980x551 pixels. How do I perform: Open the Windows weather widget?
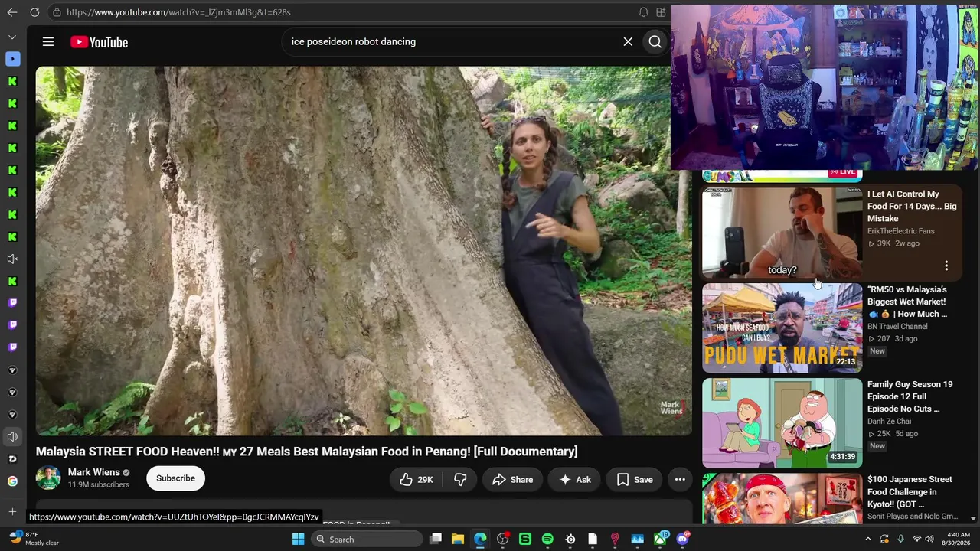(x=34, y=539)
